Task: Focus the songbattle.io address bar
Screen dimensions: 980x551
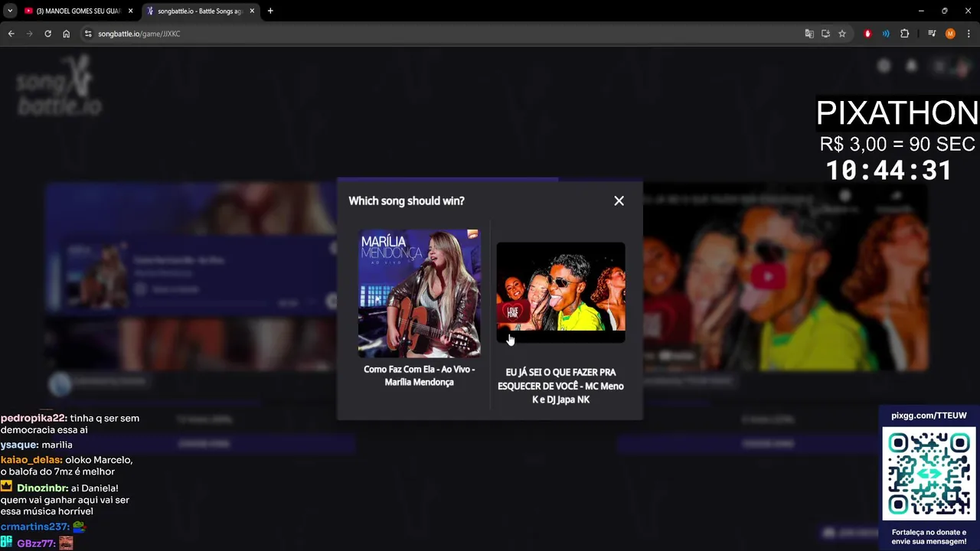Action: pyautogui.click(x=444, y=34)
